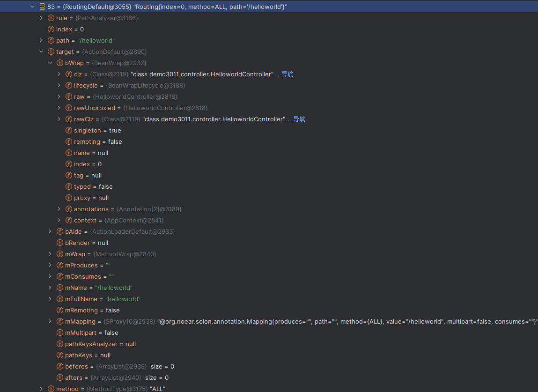538x392 pixels.
Task: Select the {HelloworldController@2818} value on raw row
Action: [135, 96]
